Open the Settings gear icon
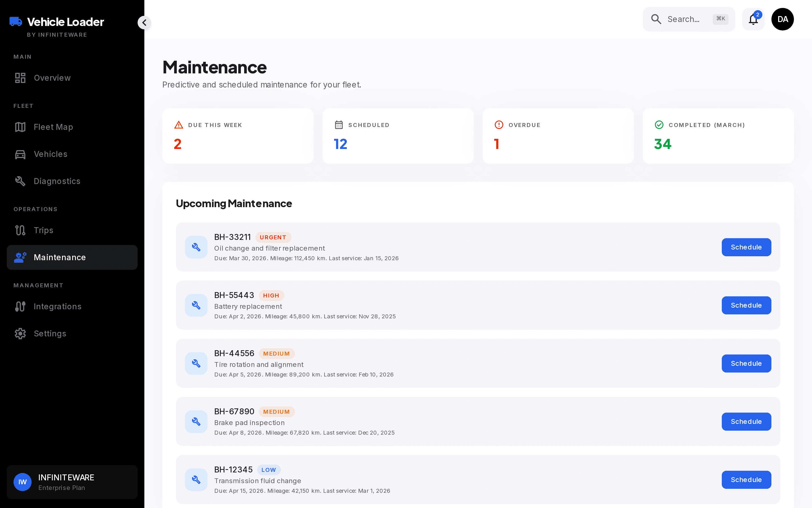Screen dimensions: 812x508 [x=20, y=334]
